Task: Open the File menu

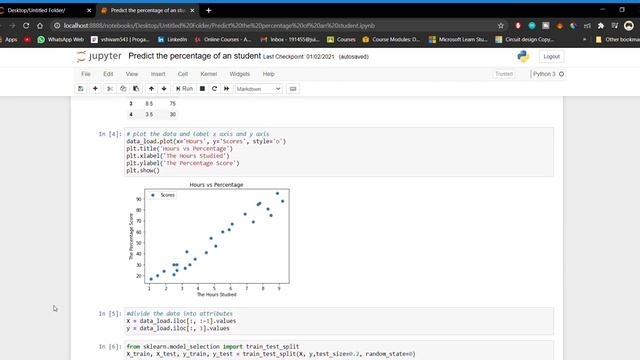Action: pyautogui.click(x=86, y=74)
